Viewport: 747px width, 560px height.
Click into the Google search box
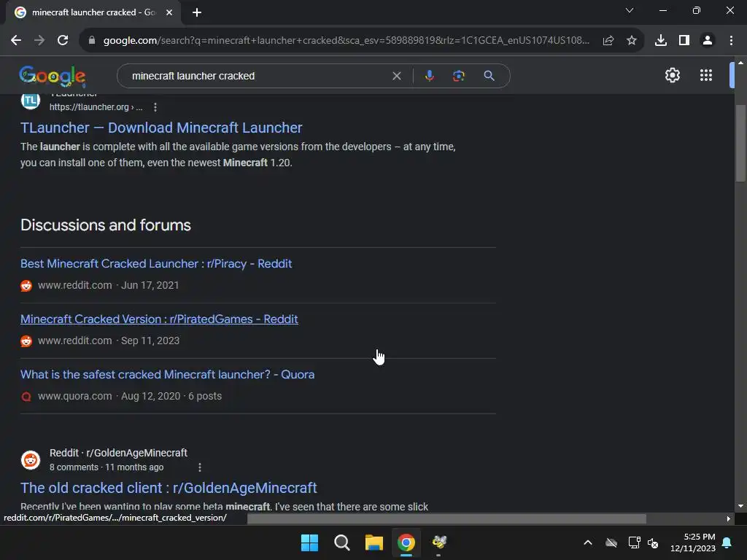coord(258,76)
